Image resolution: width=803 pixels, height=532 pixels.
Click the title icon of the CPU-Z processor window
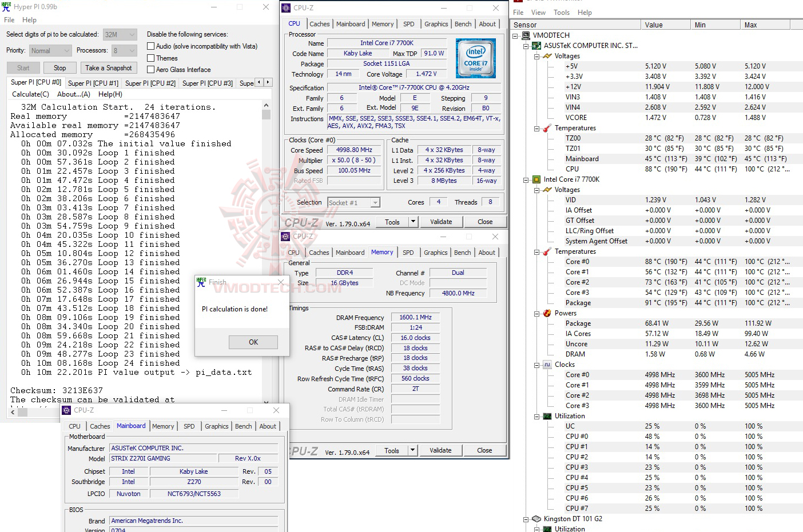[x=286, y=8]
